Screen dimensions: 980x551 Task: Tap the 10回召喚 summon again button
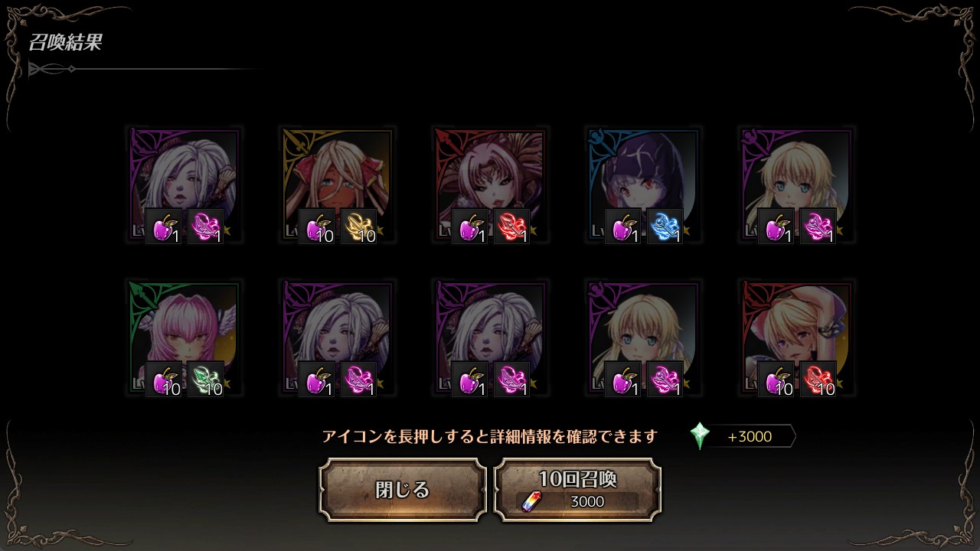click(x=577, y=490)
